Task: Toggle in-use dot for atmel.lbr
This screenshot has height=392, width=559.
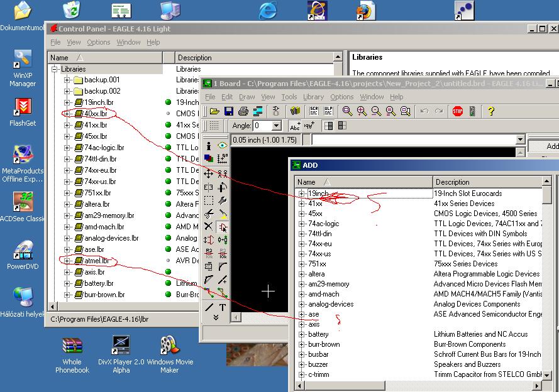Action: point(169,261)
